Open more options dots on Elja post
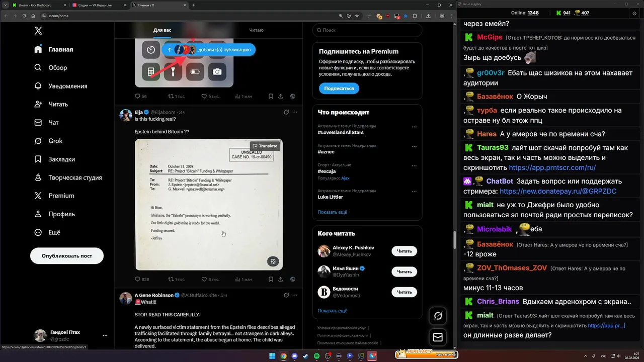Screen dimensions: 644x362 (295, 112)
